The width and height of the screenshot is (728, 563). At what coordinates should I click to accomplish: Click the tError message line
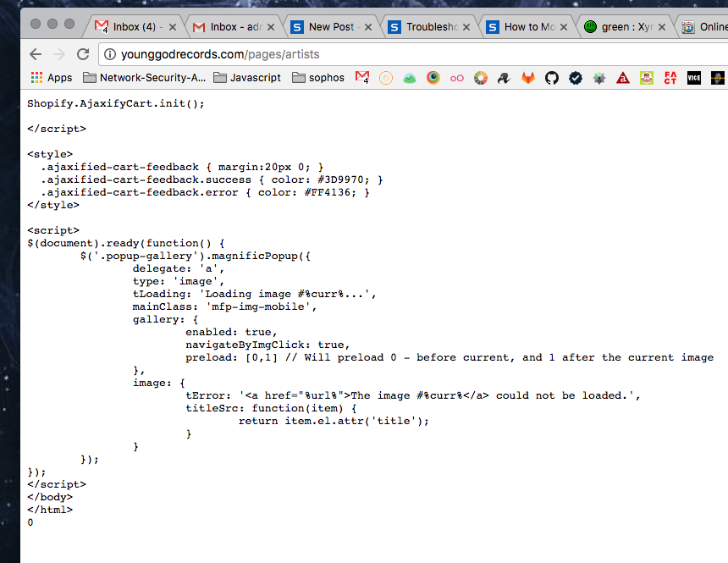point(413,395)
